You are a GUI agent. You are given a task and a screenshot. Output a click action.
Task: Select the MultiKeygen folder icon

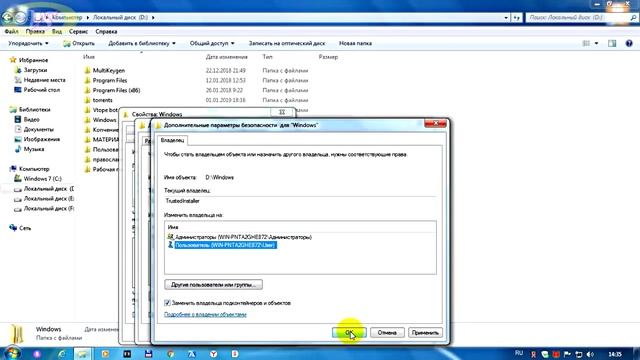tap(87, 70)
